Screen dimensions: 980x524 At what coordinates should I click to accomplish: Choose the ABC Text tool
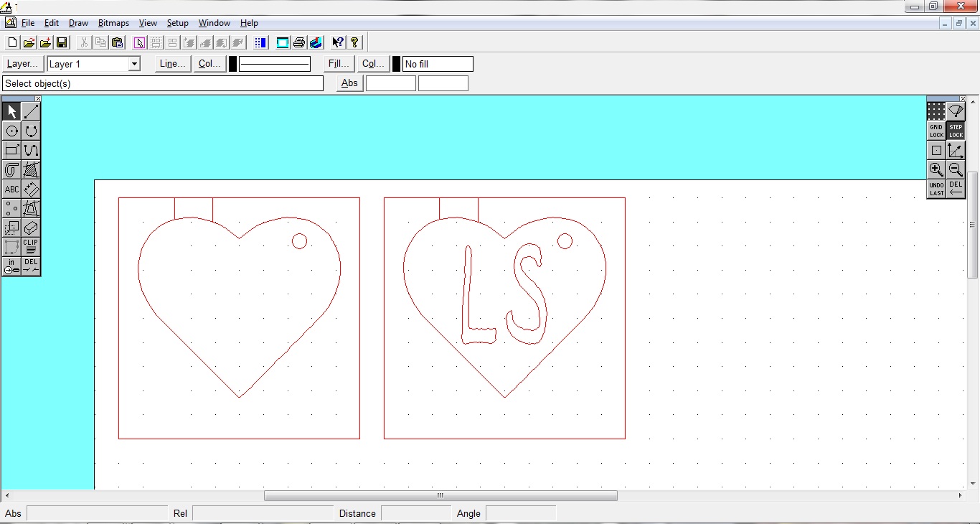tap(11, 189)
